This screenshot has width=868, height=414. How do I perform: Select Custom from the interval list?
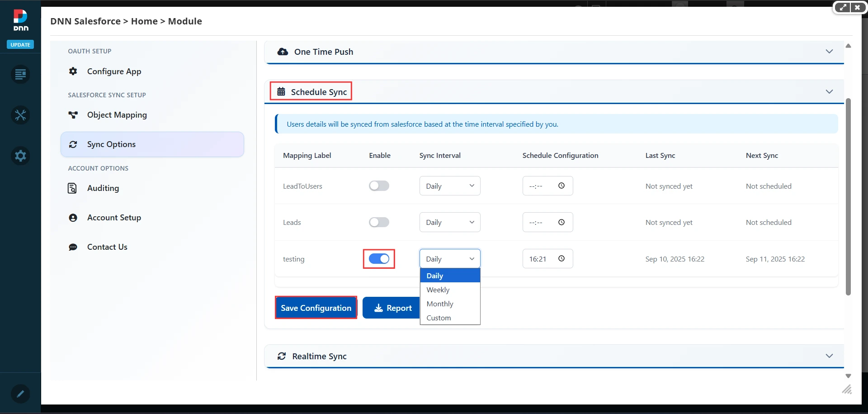(450, 318)
